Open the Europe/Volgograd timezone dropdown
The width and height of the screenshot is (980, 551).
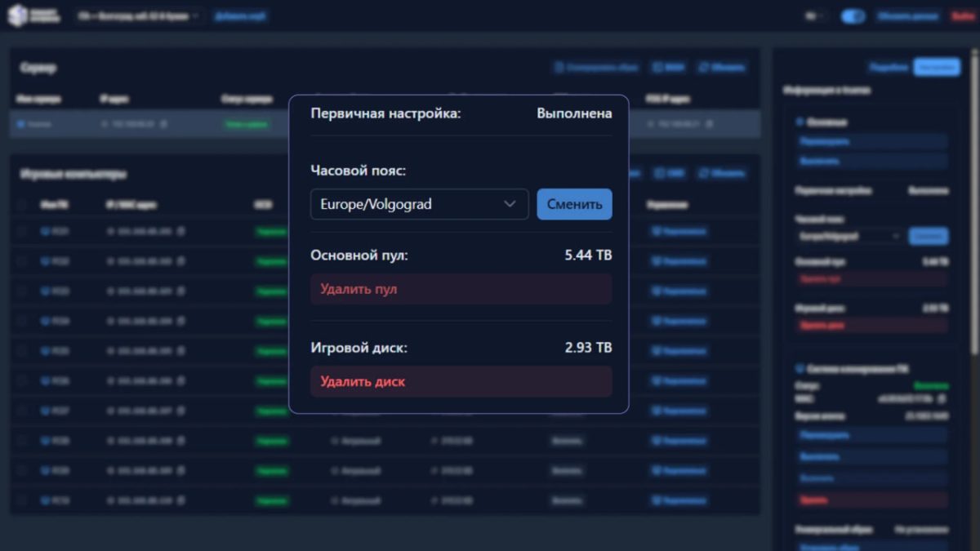click(419, 204)
